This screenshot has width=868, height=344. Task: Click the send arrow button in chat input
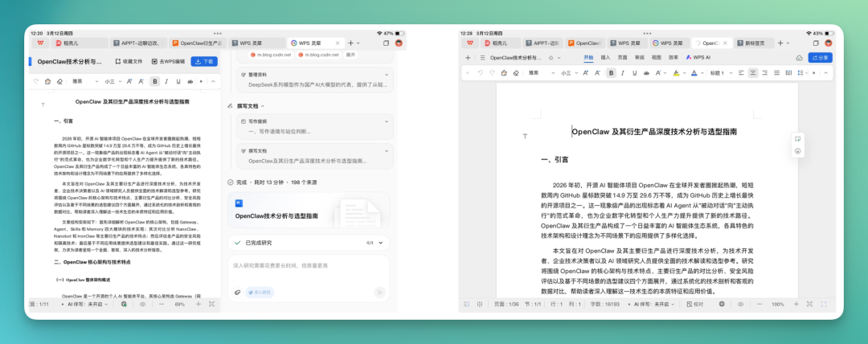[379, 292]
